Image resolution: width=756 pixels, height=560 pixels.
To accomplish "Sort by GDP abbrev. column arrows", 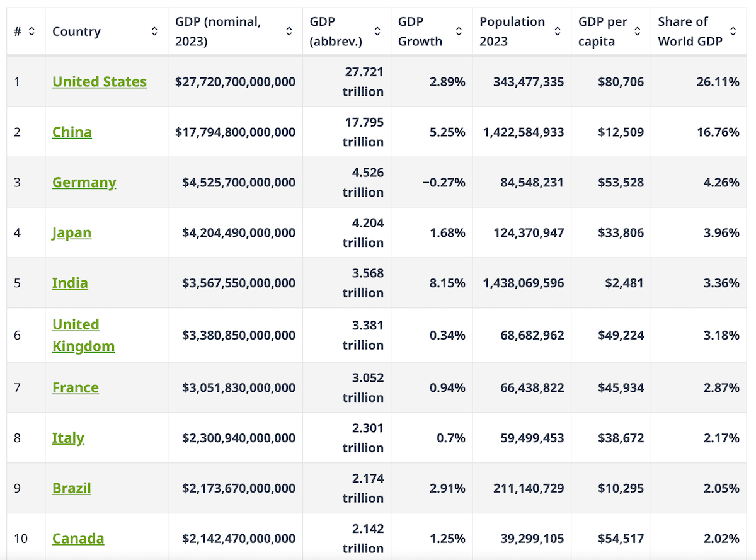I will [x=377, y=31].
